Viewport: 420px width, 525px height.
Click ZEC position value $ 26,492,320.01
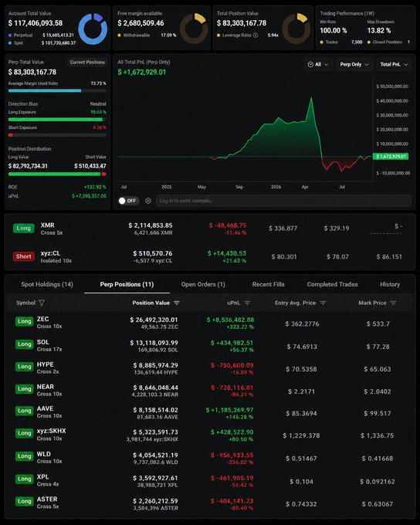tap(154, 320)
